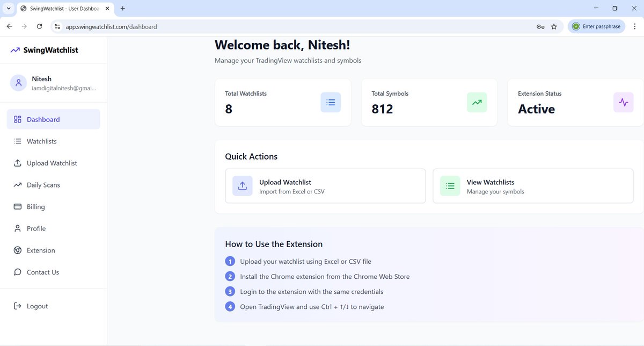Click the green list icon in View Watchlists action
The image size is (644, 346).
pos(450,186)
